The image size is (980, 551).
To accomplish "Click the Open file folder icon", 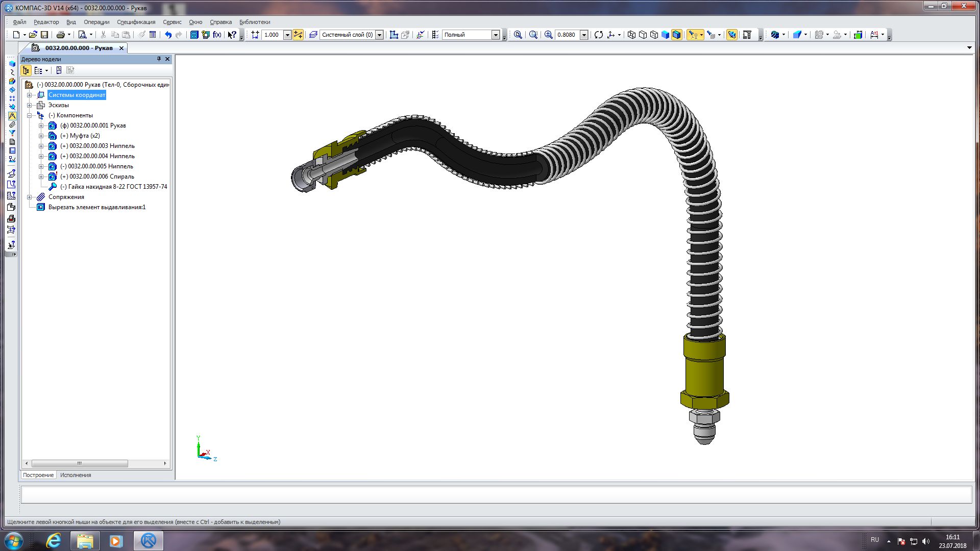I will (33, 35).
